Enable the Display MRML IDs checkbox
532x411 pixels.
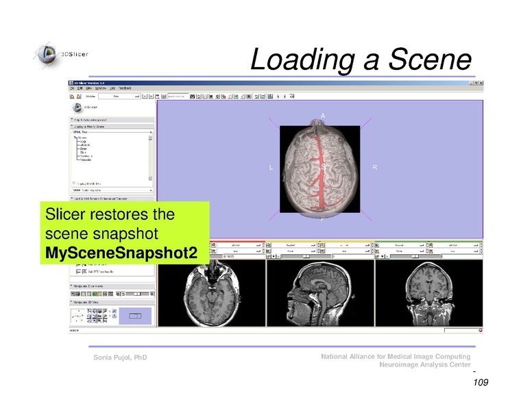(x=74, y=184)
